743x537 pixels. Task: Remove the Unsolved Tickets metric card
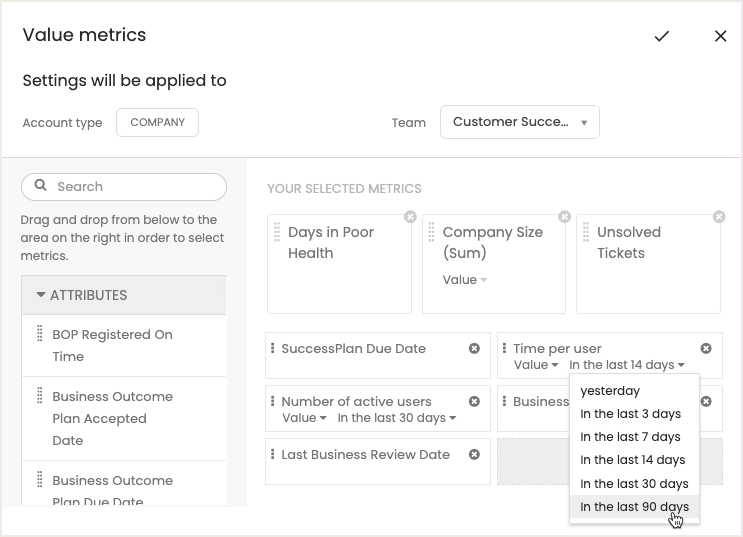click(x=719, y=217)
